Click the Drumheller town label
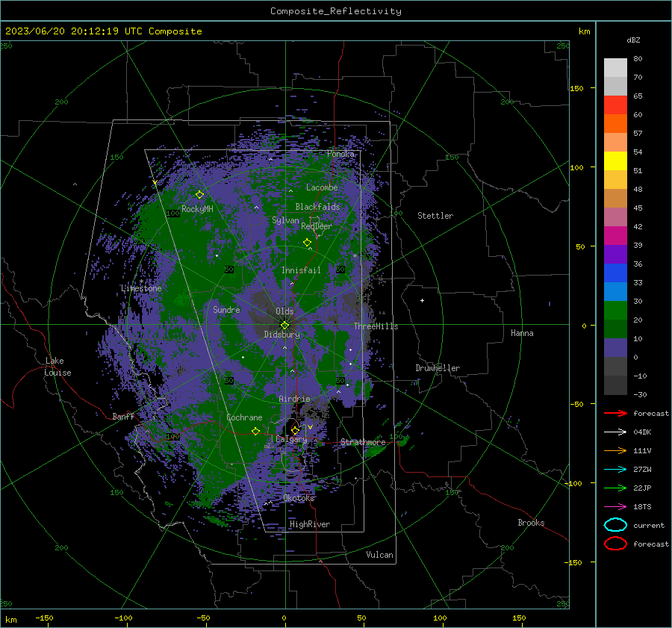 click(438, 368)
